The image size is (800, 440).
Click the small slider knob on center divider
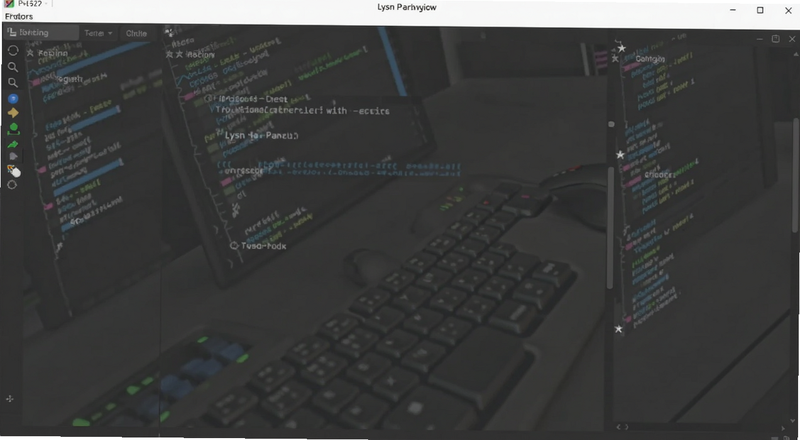[611, 124]
